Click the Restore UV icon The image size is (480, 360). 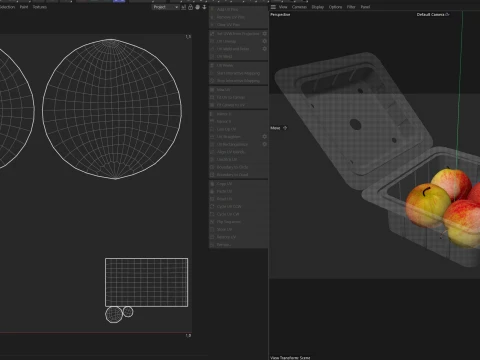tap(212, 237)
